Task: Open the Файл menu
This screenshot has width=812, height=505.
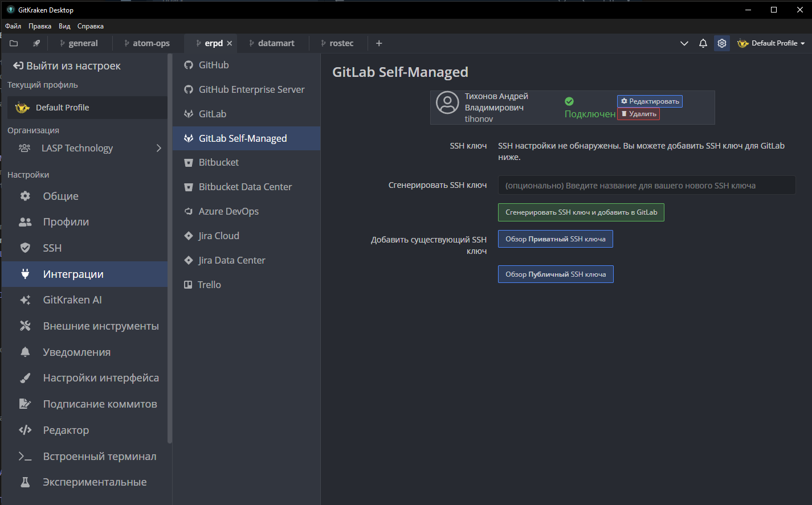Action: click(13, 26)
